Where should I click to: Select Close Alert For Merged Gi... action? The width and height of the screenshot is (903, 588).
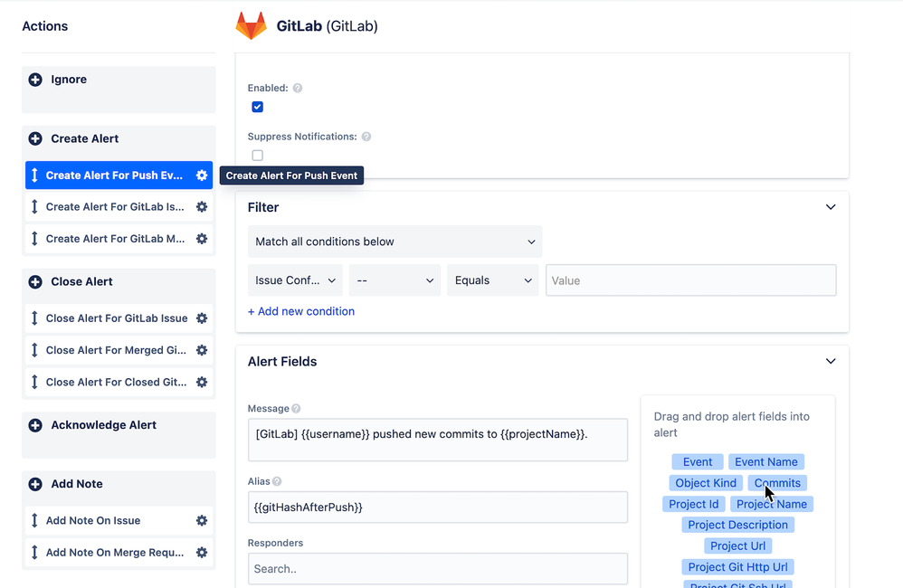[119, 350]
